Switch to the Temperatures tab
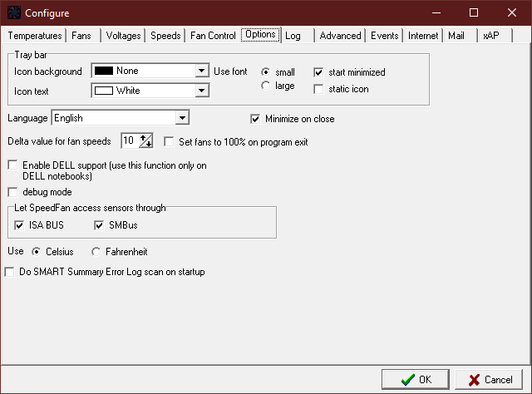 pos(35,36)
